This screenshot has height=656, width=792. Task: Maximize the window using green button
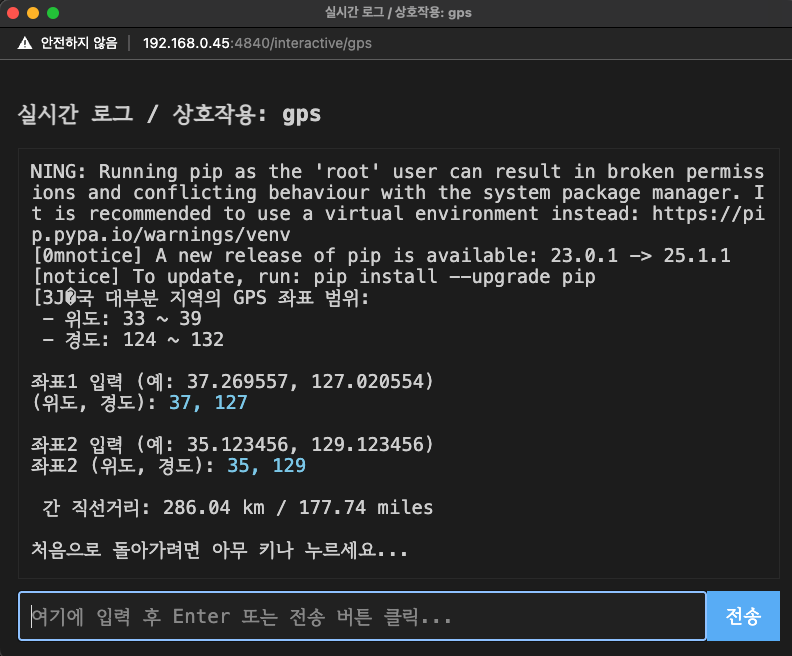(53, 13)
